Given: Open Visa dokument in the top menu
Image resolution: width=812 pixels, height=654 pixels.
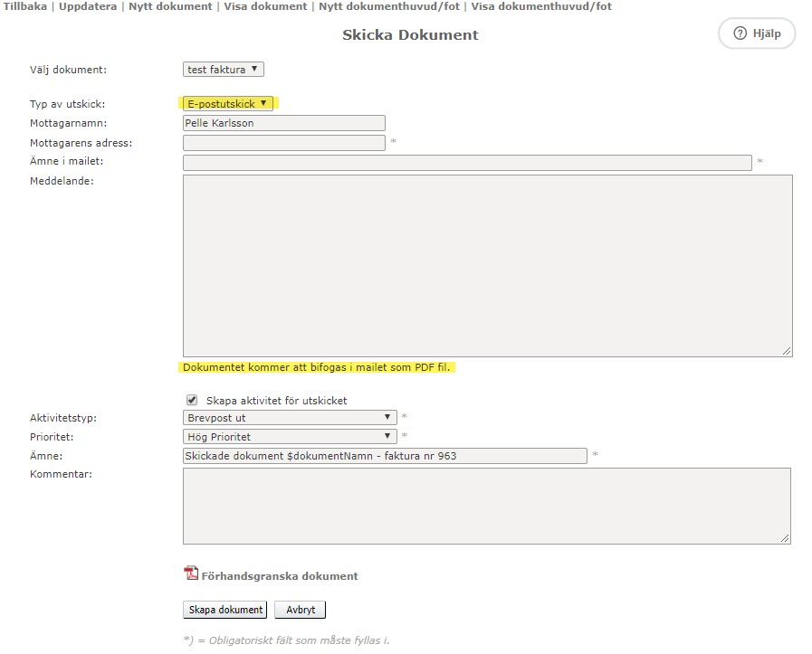Looking at the screenshot, I should pos(265,6).
